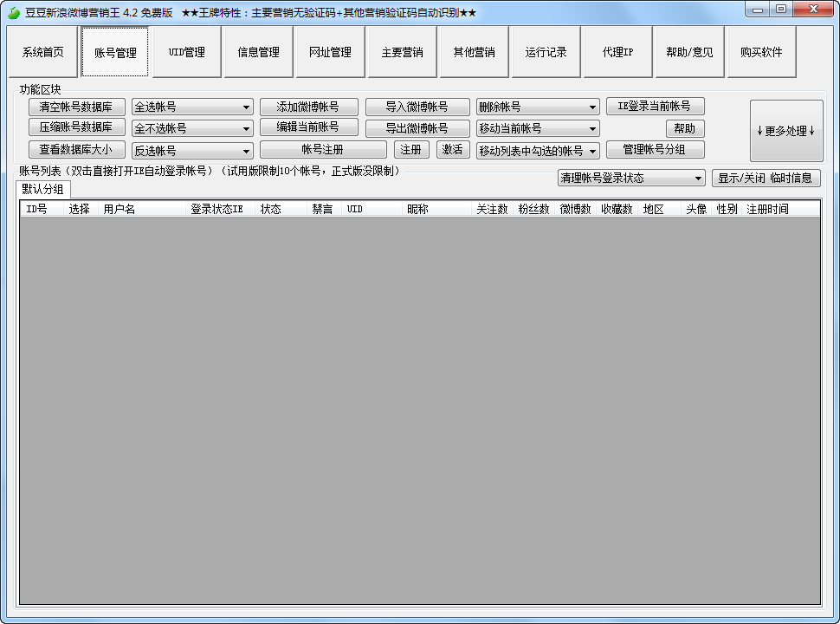Click 查看数据库大小 button
Screen dimensions: 840x624
[76, 149]
